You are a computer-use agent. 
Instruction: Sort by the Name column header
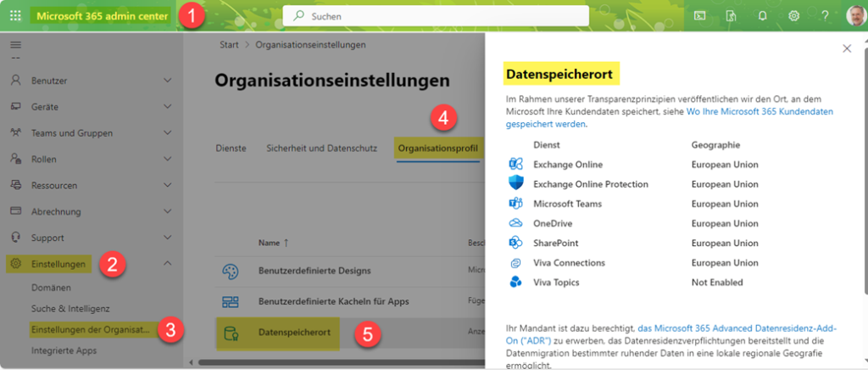click(x=274, y=243)
